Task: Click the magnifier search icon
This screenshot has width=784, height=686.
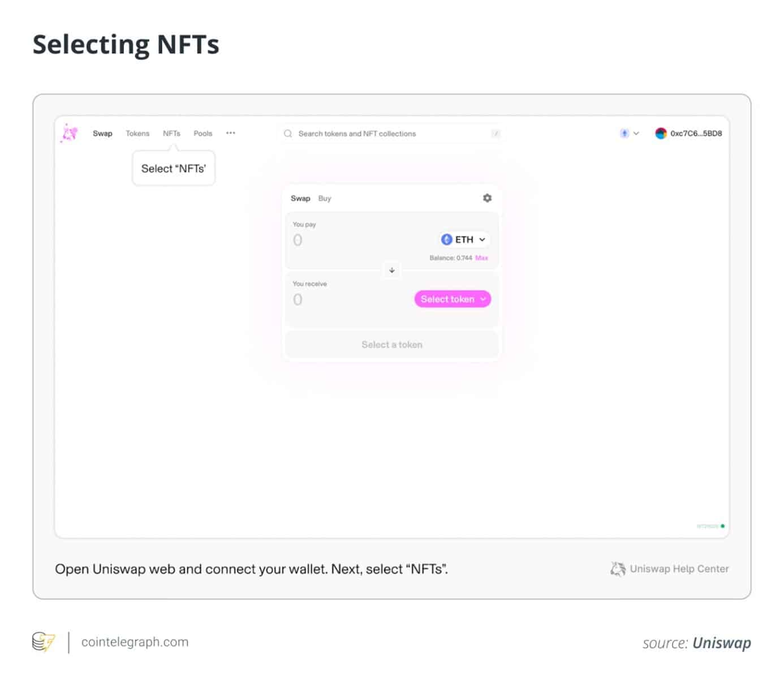Action: 288,134
